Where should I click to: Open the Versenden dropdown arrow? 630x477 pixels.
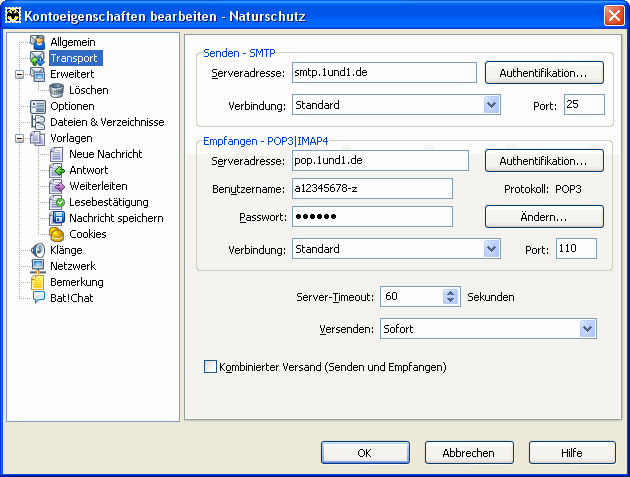tap(587, 329)
